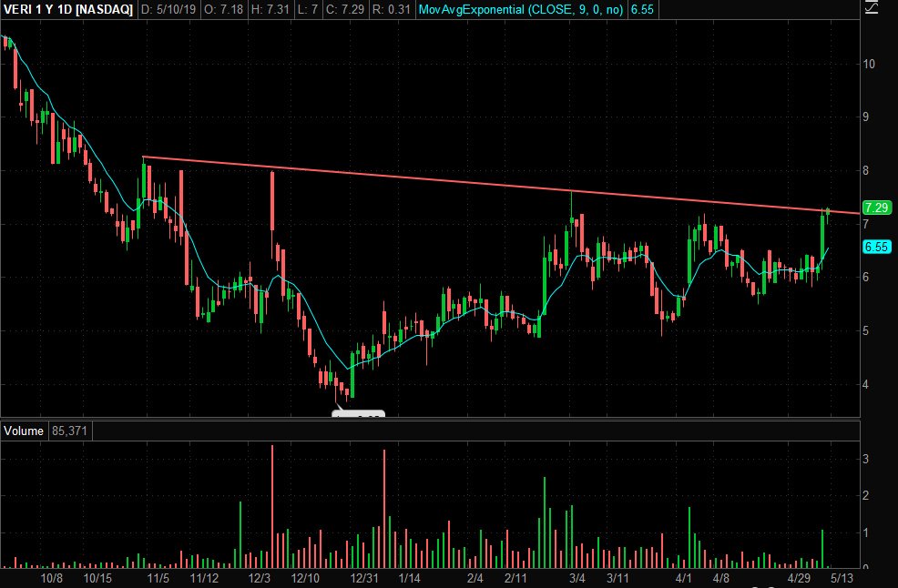
Task: Click the 5/13 date axis label
Action: [x=842, y=577]
